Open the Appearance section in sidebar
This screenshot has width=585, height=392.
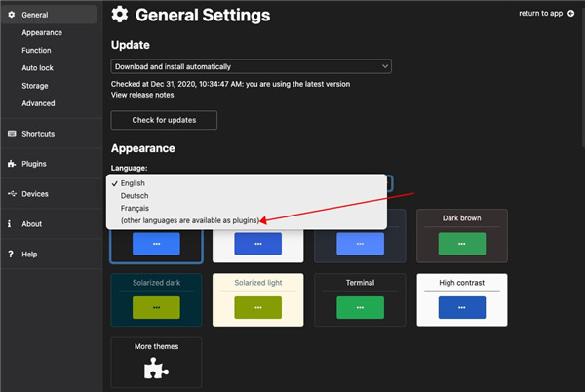43,32
